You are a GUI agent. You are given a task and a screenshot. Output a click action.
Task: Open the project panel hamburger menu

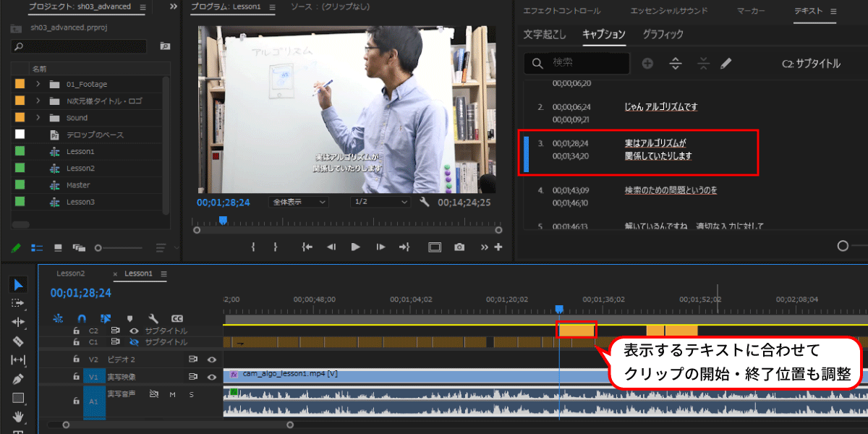pyautogui.click(x=142, y=7)
